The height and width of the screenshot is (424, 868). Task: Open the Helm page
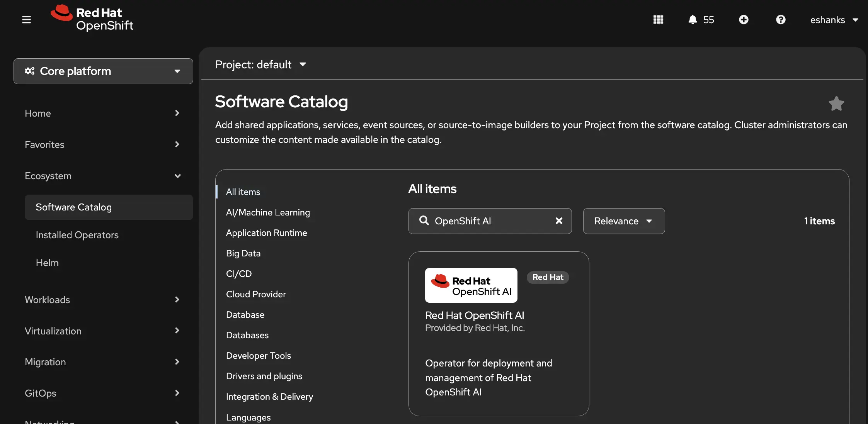pyautogui.click(x=47, y=263)
